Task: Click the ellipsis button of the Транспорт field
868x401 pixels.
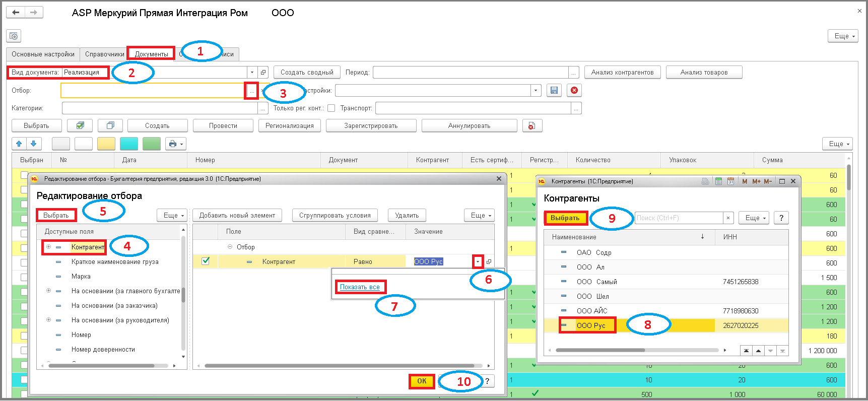Action: click(576, 108)
